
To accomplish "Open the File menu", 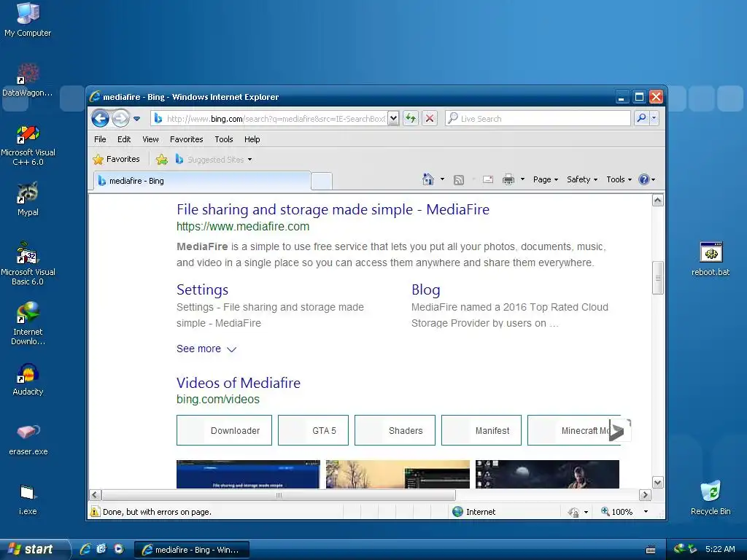I will (x=100, y=139).
